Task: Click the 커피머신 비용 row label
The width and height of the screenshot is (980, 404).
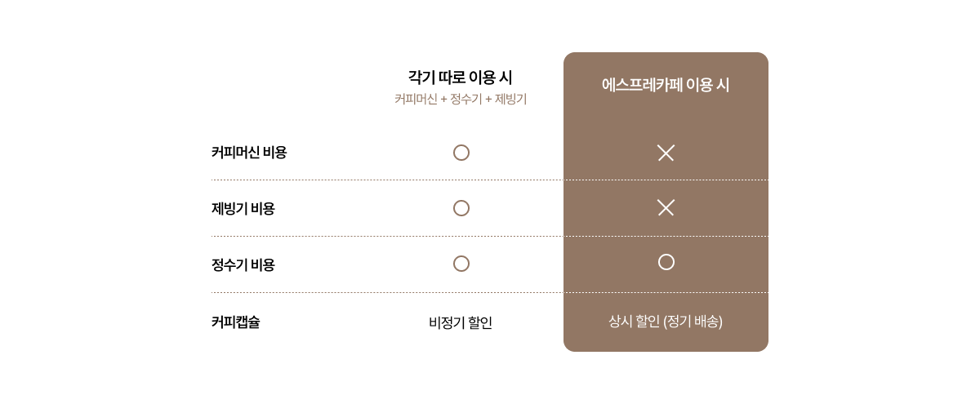Action: pyautogui.click(x=249, y=152)
